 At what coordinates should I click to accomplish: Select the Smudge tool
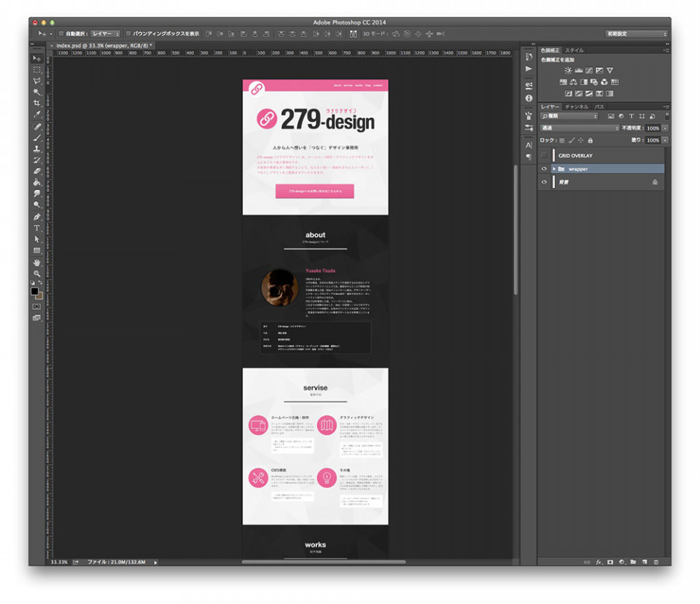(x=36, y=194)
